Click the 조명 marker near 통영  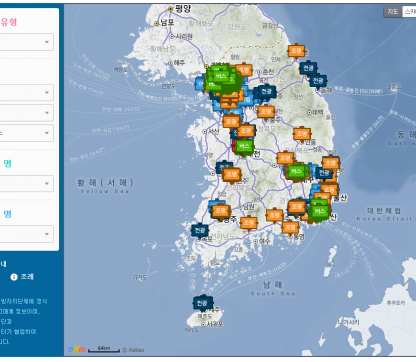[290, 227]
